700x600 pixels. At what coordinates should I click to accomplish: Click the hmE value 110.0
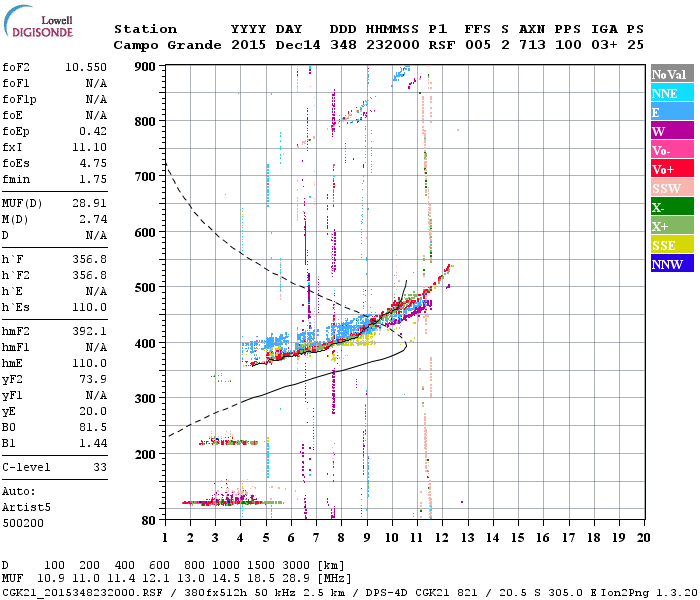(x=89, y=363)
